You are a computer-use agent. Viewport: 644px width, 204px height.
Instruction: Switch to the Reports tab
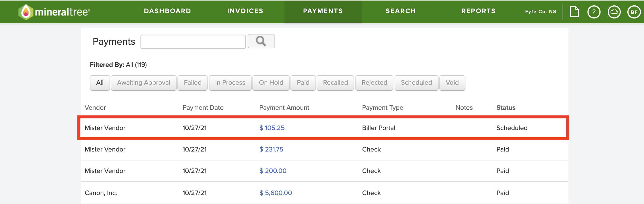[479, 11]
